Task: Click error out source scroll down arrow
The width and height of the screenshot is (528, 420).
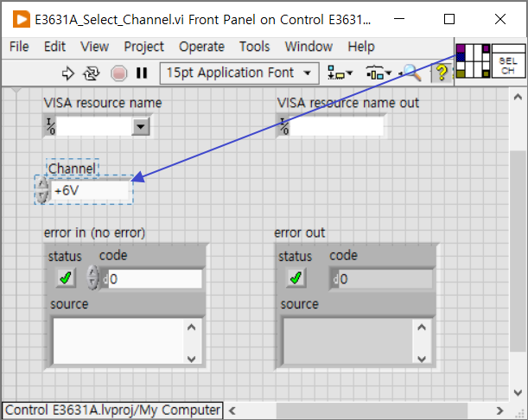Action: 422,359
